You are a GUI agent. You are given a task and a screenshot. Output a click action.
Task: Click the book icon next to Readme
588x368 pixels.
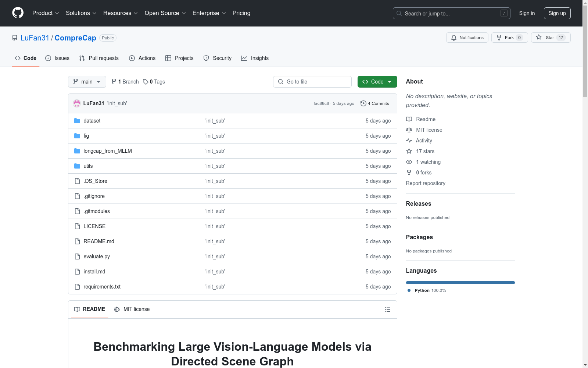click(x=409, y=119)
